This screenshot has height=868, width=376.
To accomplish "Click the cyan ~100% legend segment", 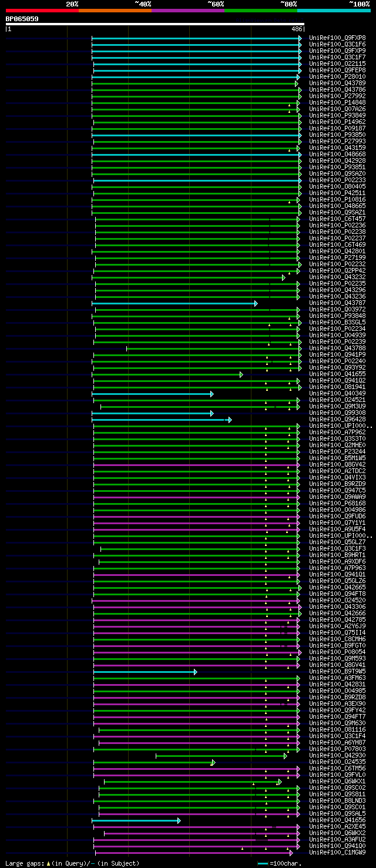I will click(334, 11).
